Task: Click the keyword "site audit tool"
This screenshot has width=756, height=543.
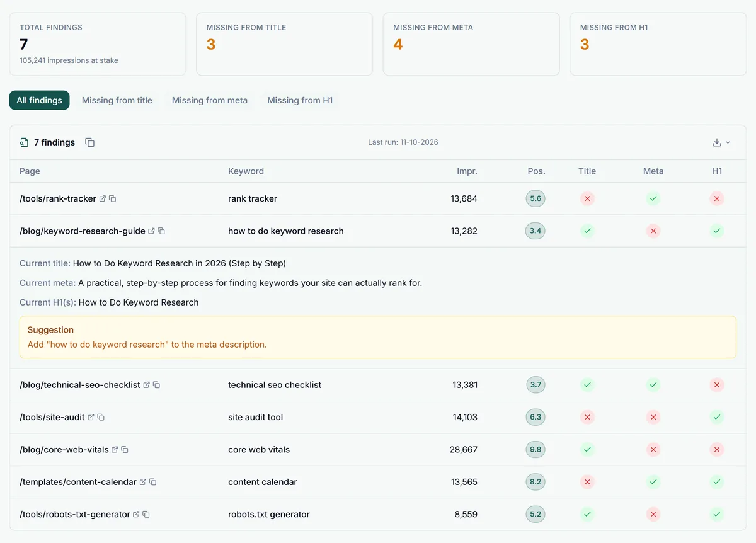Action: tap(256, 417)
